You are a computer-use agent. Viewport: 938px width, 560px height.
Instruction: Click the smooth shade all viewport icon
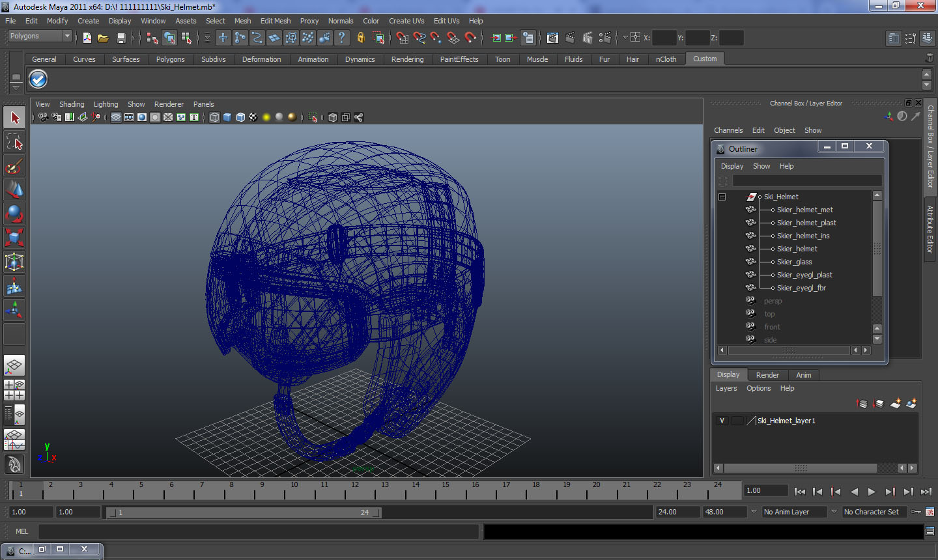[x=227, y=117]
